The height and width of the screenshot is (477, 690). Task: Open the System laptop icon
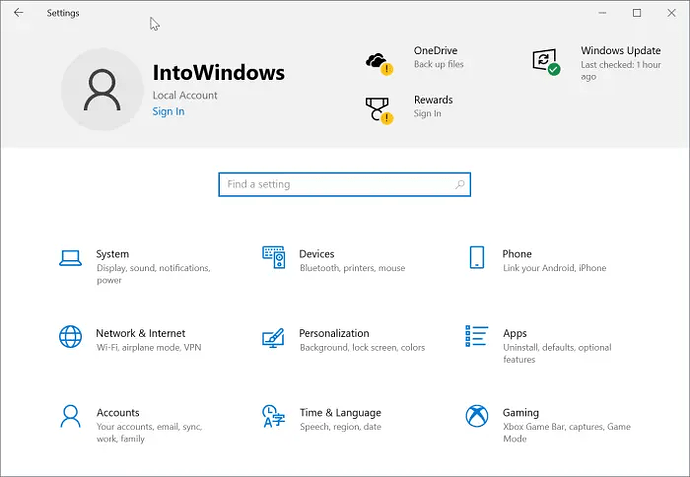click(x=70, y=258)
